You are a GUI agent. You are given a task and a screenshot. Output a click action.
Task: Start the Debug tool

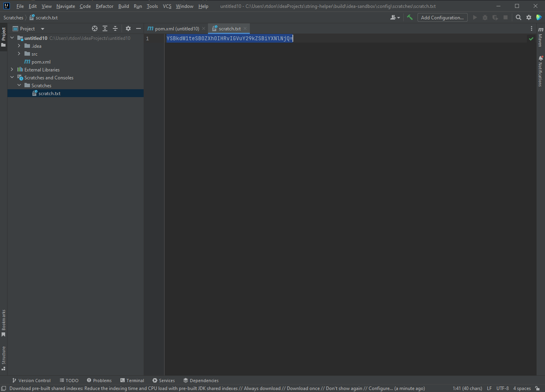click(x=485, y=17)
